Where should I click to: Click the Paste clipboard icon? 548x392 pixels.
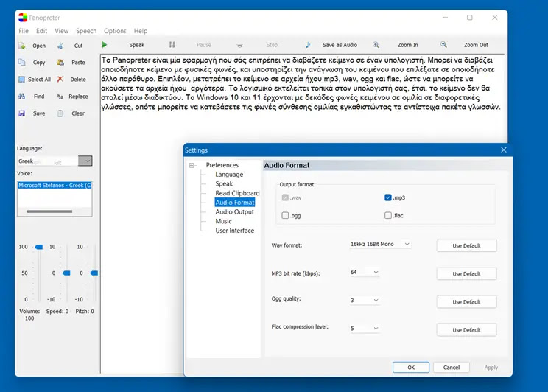tap(60, 62)
